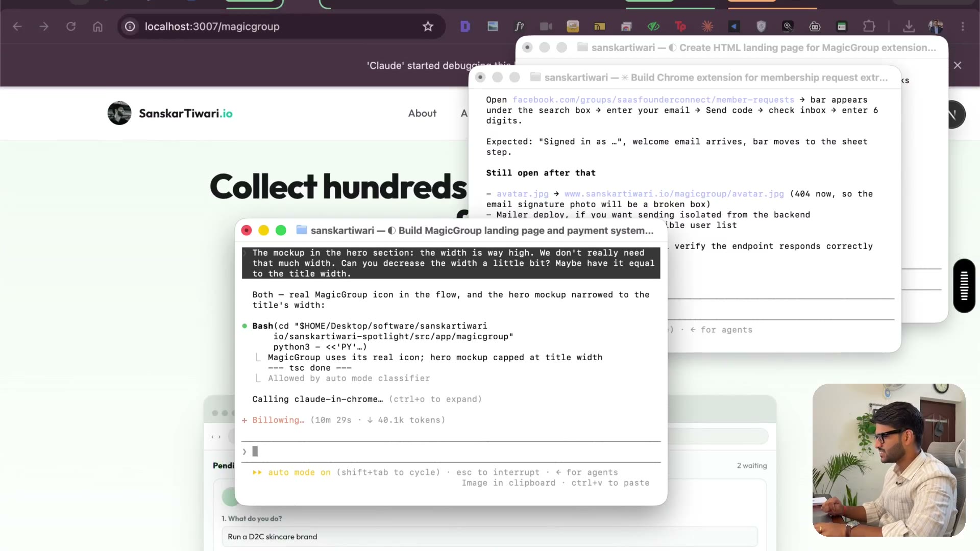Open the robot head extension

pyautogui.click(x=815, y=27)
